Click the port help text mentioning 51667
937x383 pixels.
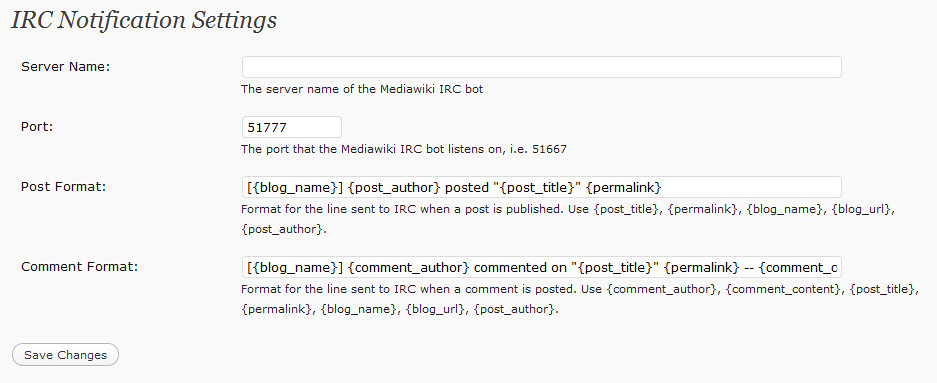click(403, 149)
